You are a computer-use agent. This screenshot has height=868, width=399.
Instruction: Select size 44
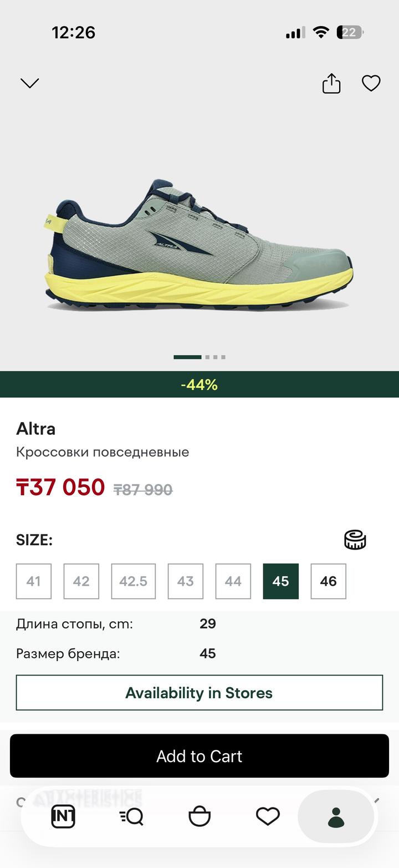pos(233,581)
